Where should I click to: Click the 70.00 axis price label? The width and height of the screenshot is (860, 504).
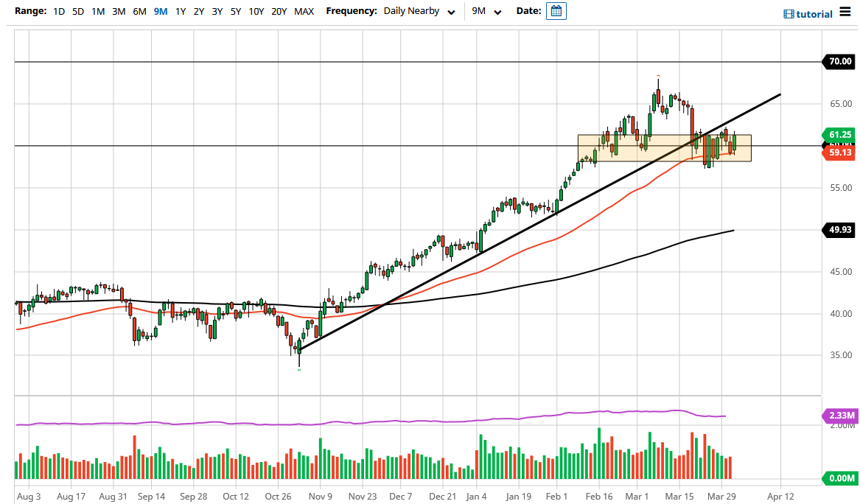(x=839, y=62)
